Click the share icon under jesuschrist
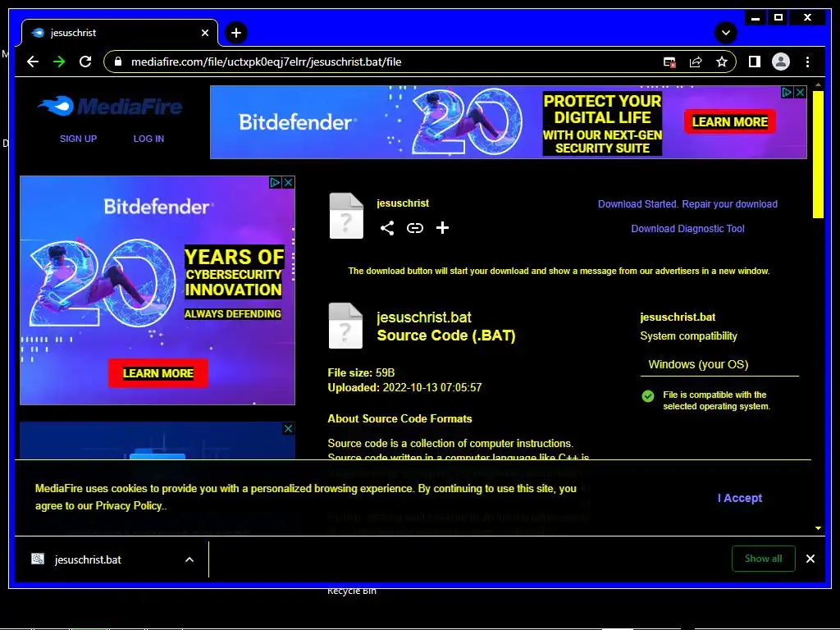The height and width of the screenshot is (630, 840). (x=387, y=228)
